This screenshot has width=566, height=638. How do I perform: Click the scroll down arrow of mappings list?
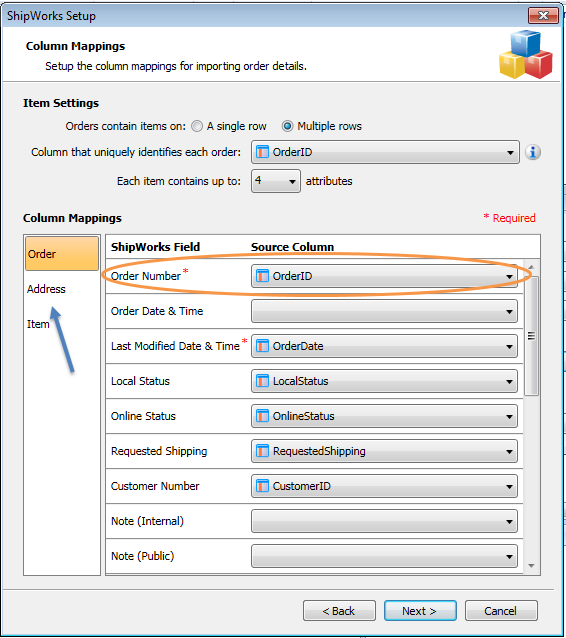pyautogui.click(x=531, y=566)
